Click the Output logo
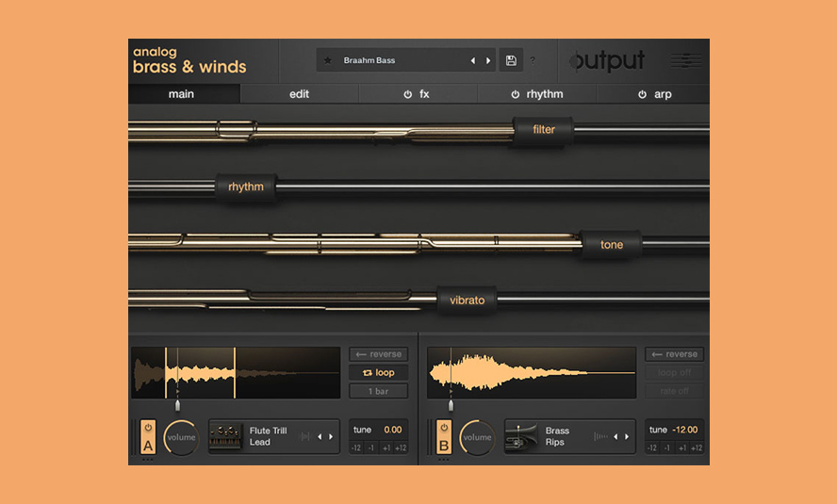 607,61
